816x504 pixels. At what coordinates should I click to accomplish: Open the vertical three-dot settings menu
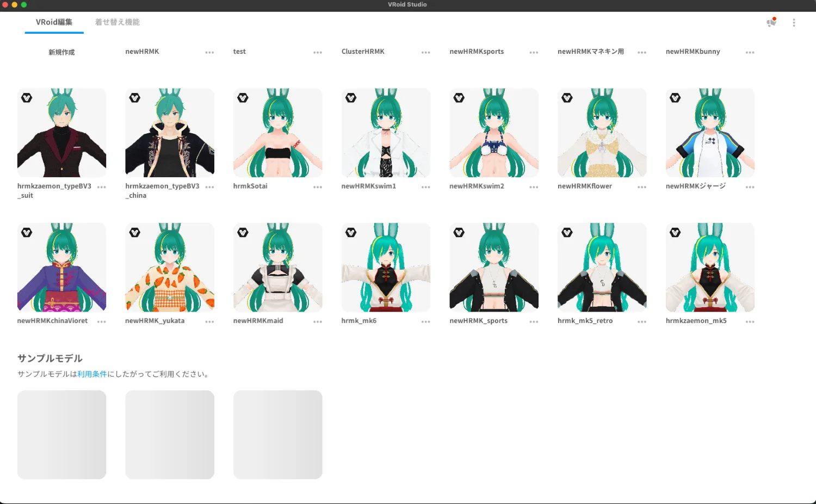794,23
